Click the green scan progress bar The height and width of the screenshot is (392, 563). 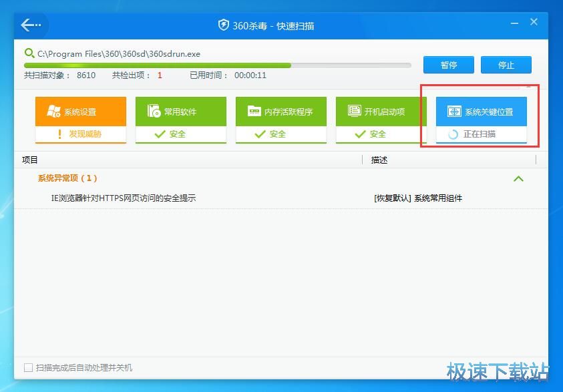218,65
